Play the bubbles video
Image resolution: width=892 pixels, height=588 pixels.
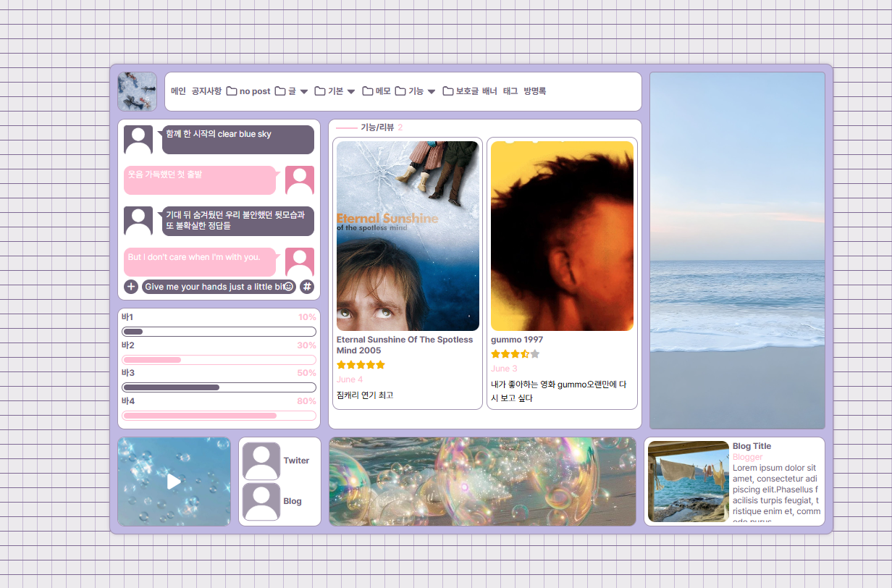(174, 482)
